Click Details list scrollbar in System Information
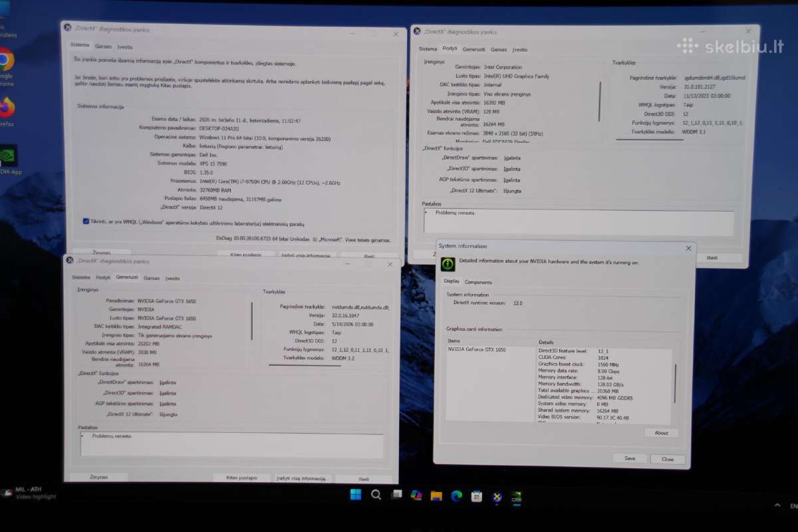798x532 pixels. tap(675, 383)
